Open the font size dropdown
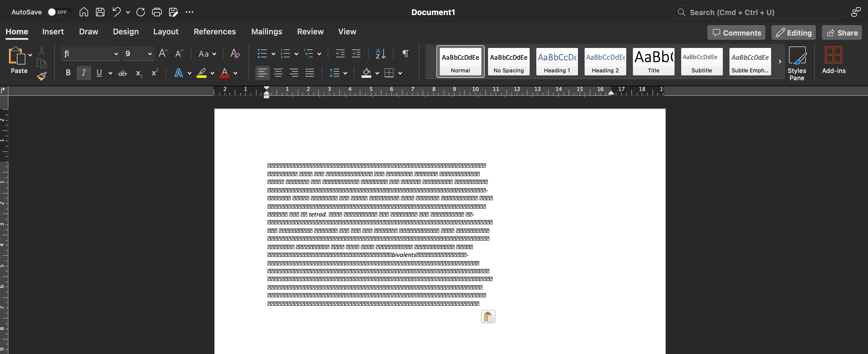The height and width of the screenshot is (354, 868). coord(150,54)
